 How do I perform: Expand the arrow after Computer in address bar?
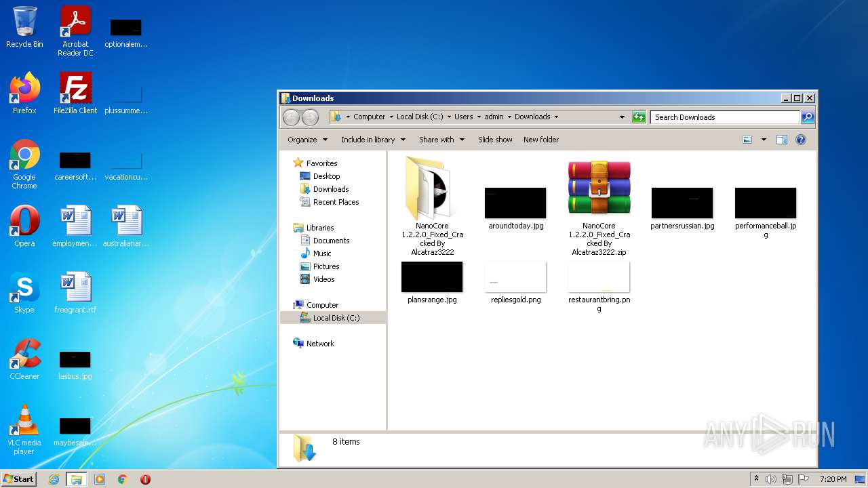pos(391,117)
